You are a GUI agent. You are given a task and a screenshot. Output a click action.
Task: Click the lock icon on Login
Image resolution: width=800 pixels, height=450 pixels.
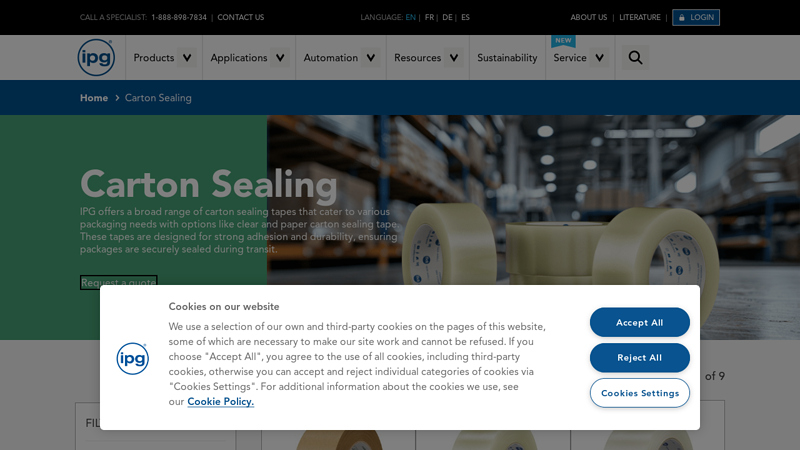[681, 18]
